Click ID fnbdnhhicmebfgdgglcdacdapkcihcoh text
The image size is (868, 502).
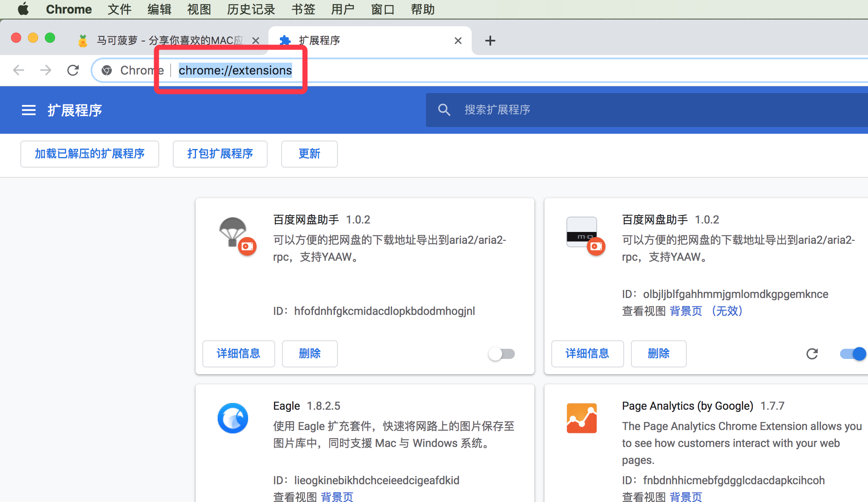click(723, 480)
